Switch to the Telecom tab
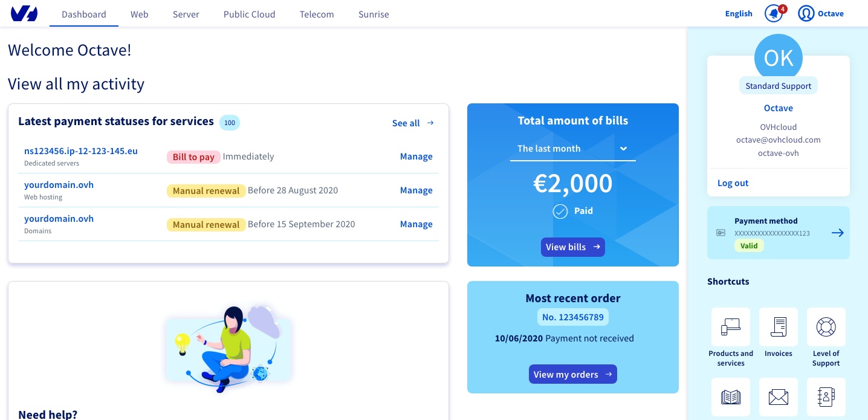 pyautogui.click(x=317, y=14)
